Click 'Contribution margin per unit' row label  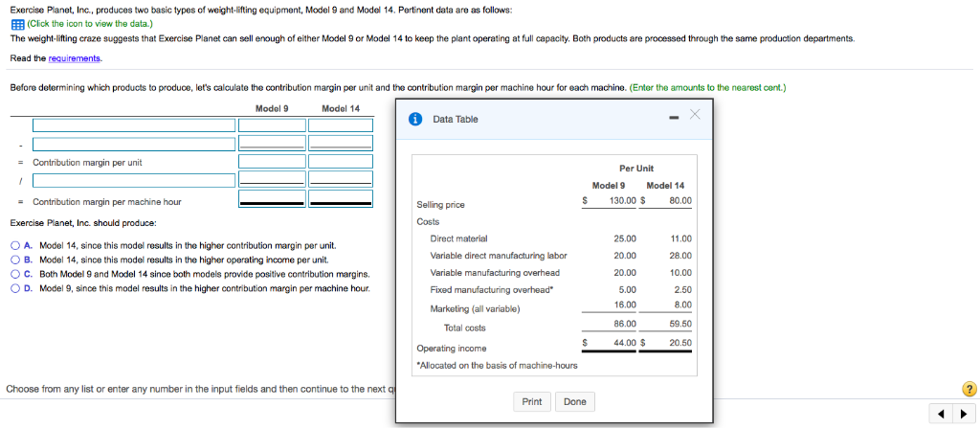pos(87,163)
